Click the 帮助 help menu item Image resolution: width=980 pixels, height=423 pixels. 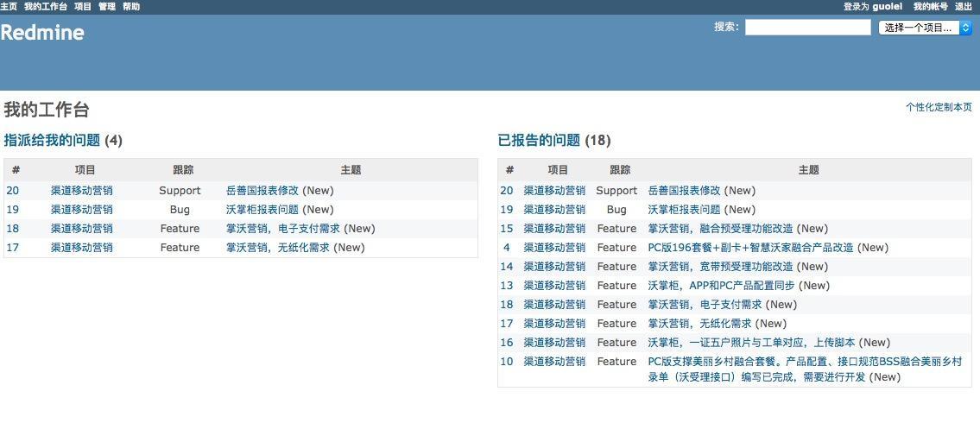(131, 6)
